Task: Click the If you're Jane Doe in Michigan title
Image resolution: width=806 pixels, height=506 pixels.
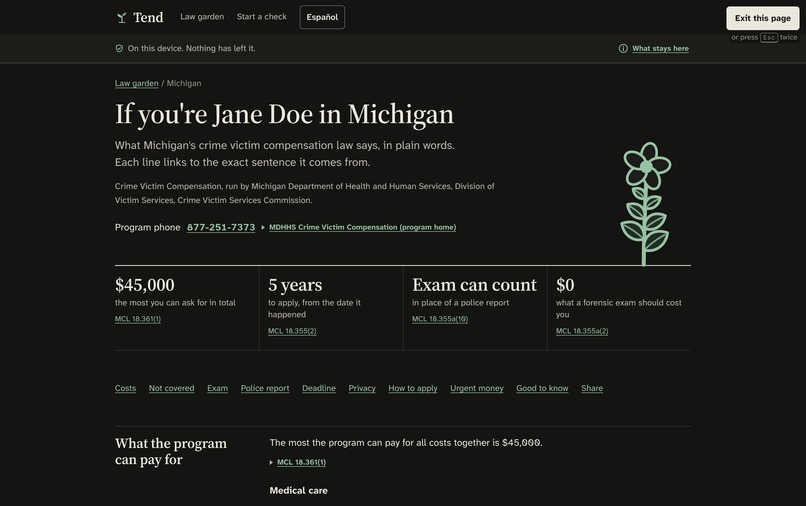Action: coord(284,114)
